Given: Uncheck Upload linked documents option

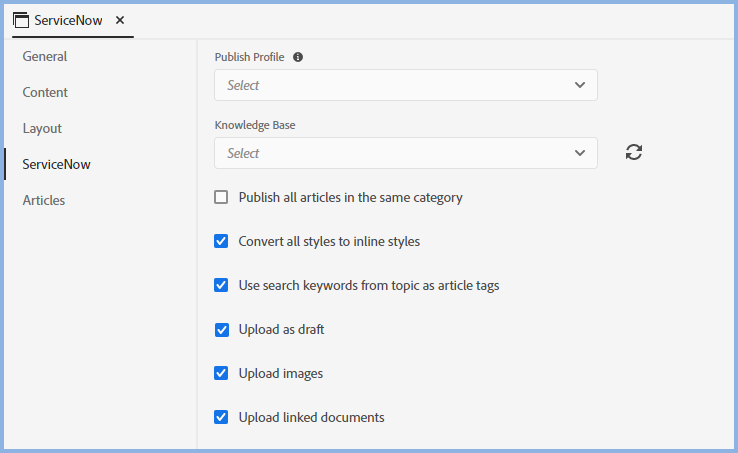Looking at the screenshot, I should (x=222, y=417).
